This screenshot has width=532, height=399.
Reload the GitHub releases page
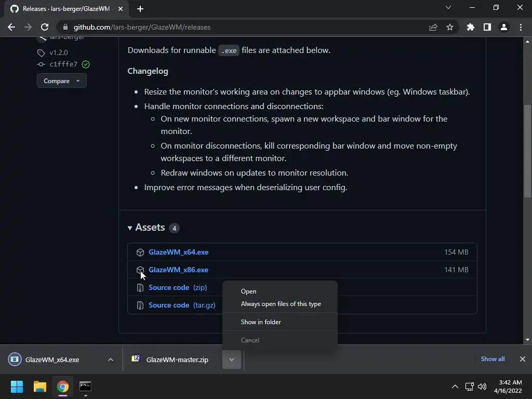click(45, 27)
